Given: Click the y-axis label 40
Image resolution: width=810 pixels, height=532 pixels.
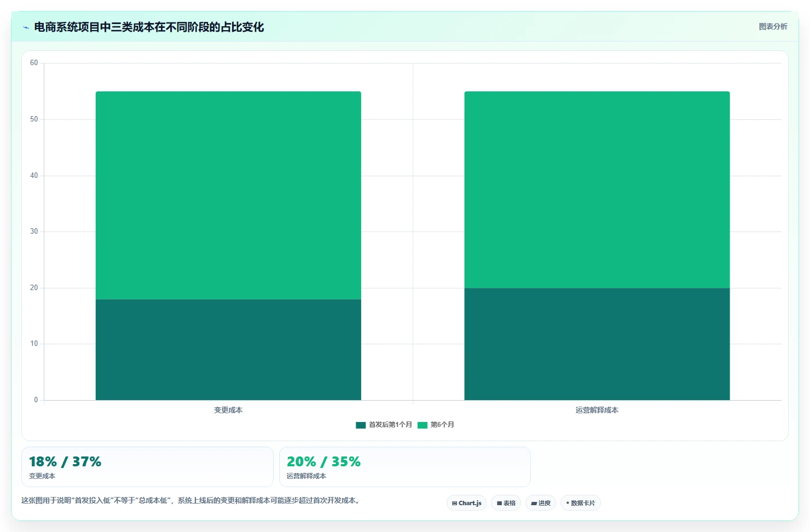Looking at the screenshot, I should point(34,176).
